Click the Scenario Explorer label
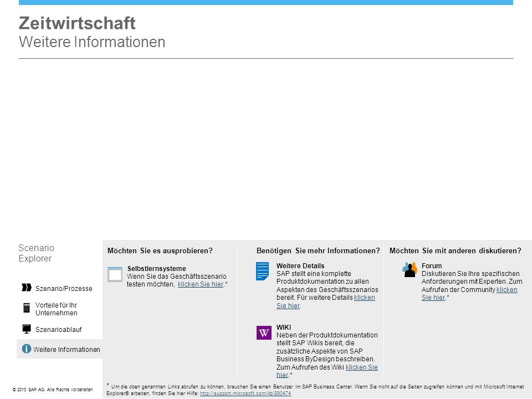This screenshot has width=532, height=399. pyautogui.click(x=36, y=253)
